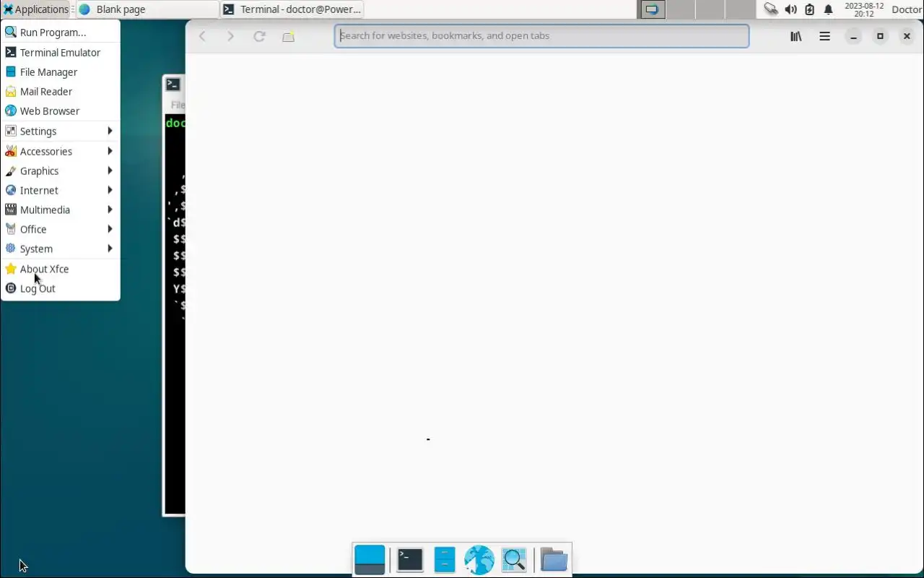Click the browser back arrow
The image size is (924, 578).
tap(203, 36)
